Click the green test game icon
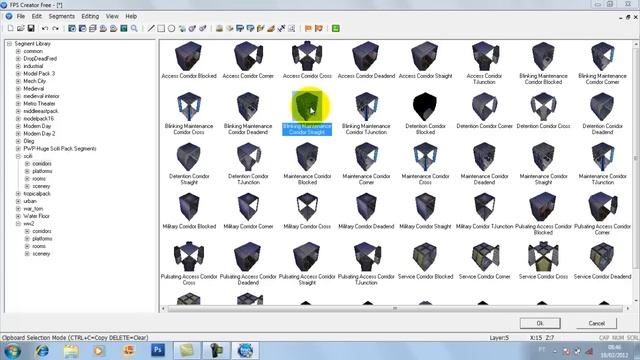This screenshot has height=360, width=640. pos(336,28)
